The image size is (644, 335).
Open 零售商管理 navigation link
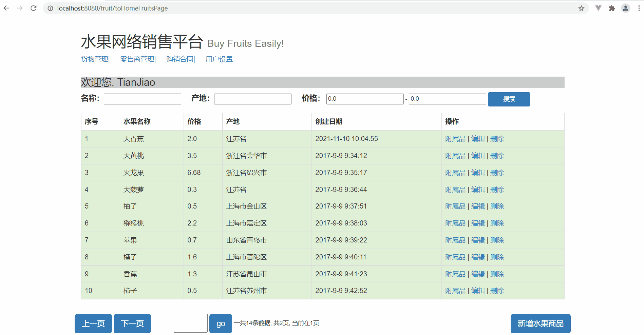[137, 59]
